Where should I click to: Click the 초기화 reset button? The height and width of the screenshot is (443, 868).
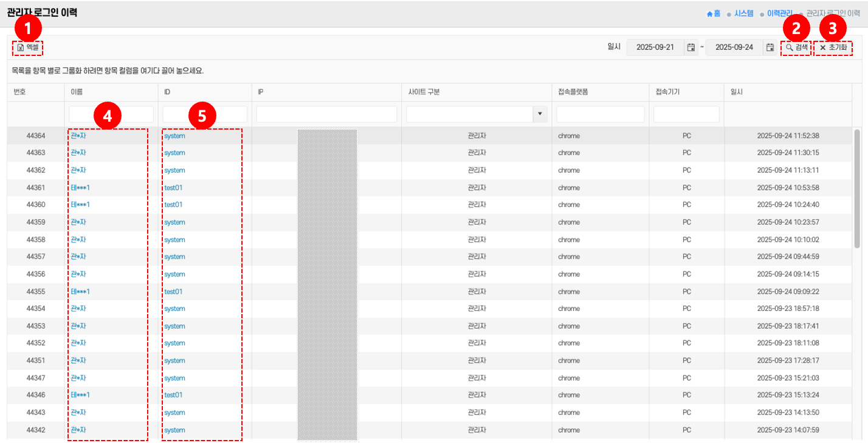click(x=833, y=47)
